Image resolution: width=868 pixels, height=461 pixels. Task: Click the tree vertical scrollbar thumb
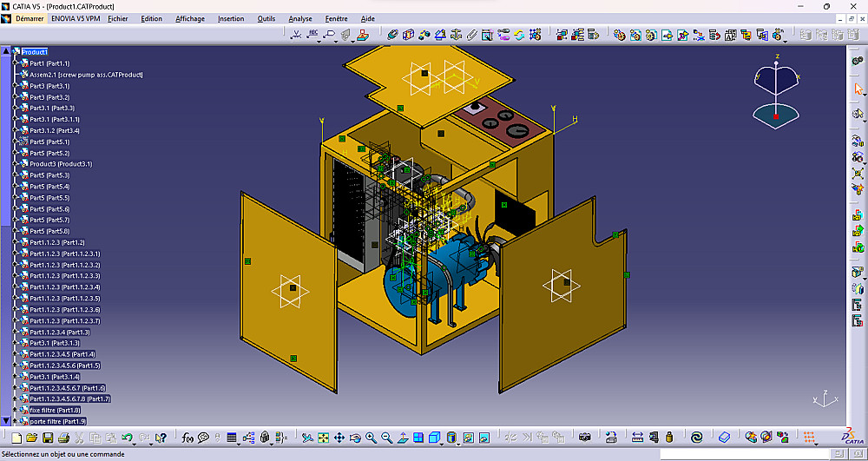[x=5, y=142]
